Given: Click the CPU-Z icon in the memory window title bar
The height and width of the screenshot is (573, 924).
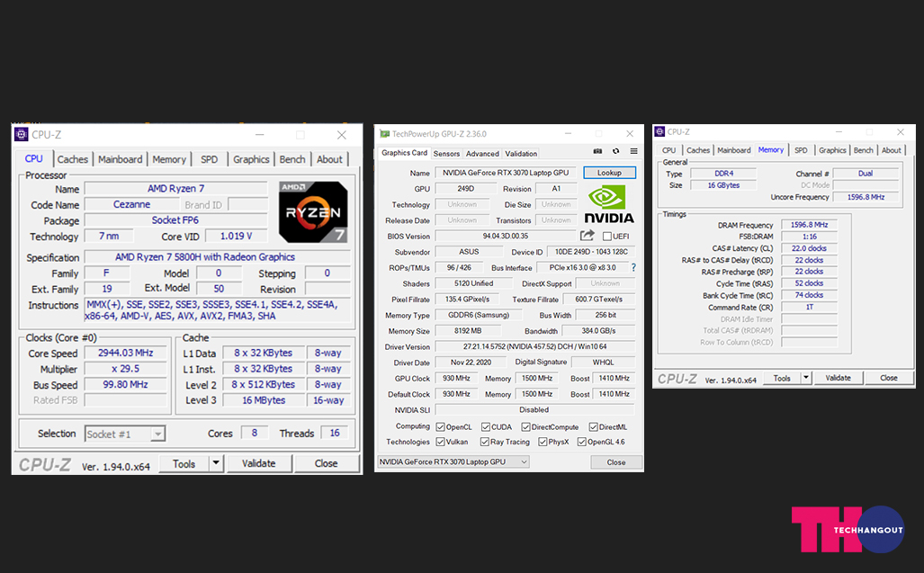Looking at the screenshot, I should click(660, 132).
